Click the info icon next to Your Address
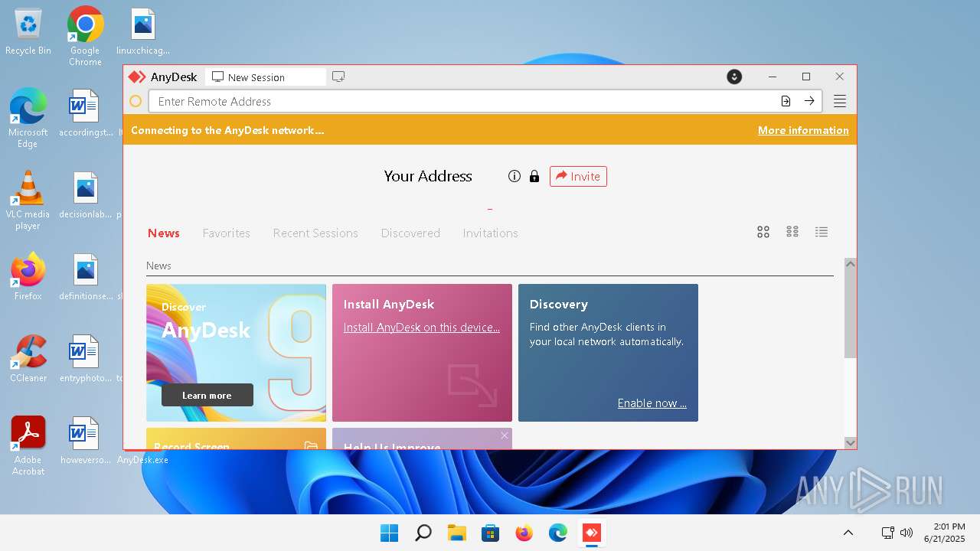Screen dimensions: 980x551 514,176
